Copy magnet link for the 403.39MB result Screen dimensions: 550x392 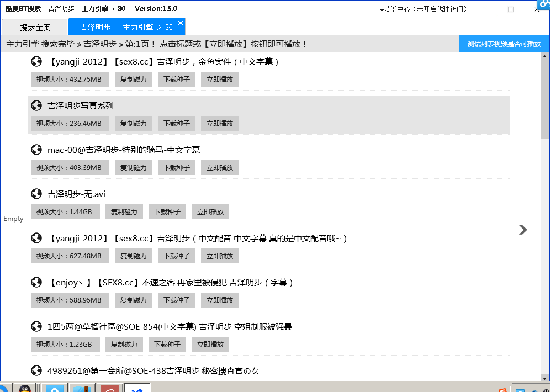click(x=134, y=168)
